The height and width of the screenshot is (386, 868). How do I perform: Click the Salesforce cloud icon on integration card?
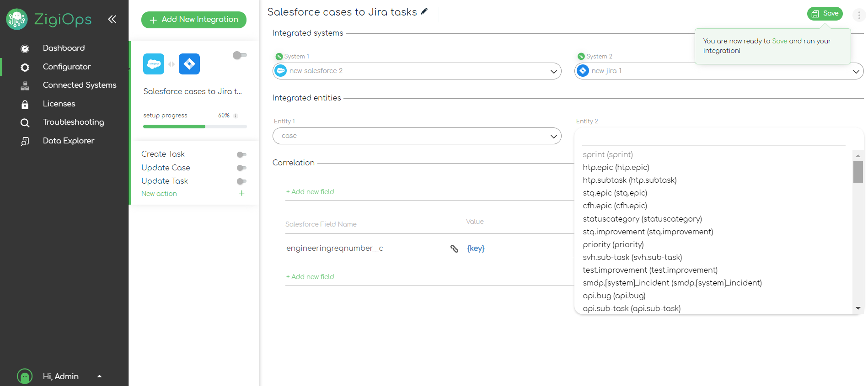[154, 64]
